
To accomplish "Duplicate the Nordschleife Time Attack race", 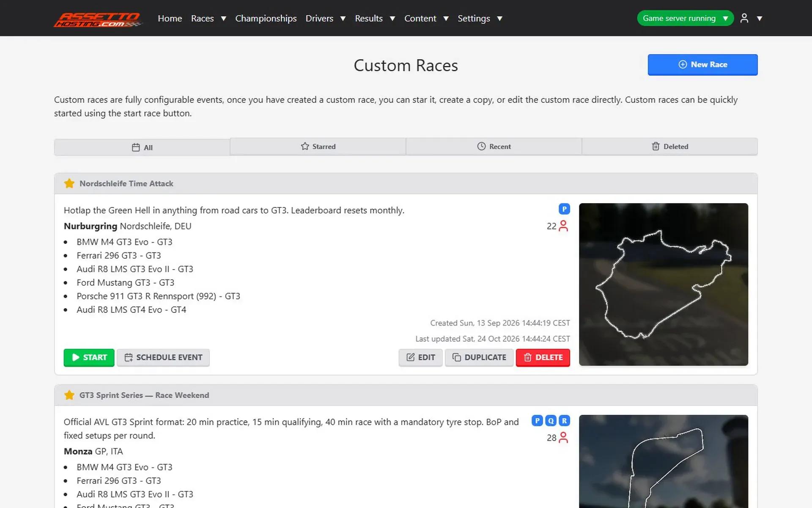I will point(479,357).
